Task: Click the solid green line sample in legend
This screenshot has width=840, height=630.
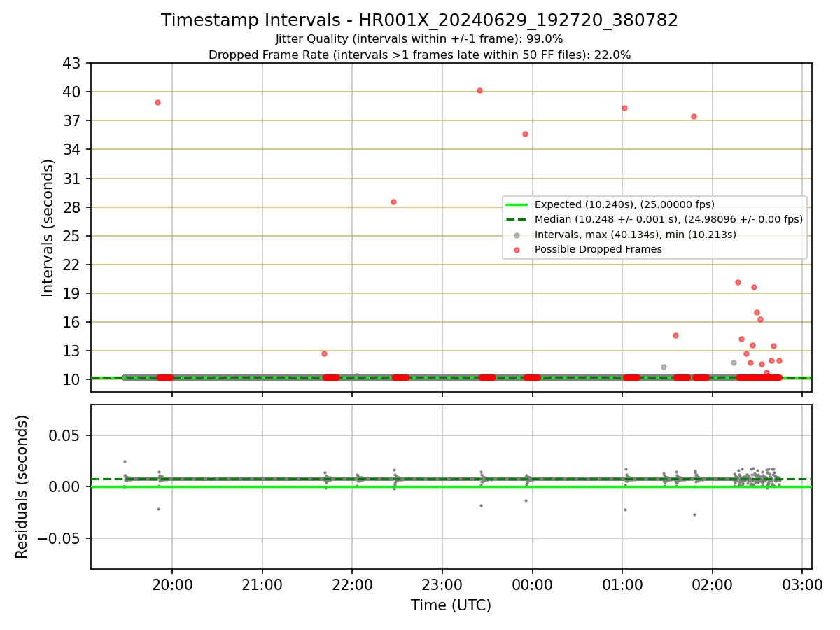Action: [x=518, y=204]
